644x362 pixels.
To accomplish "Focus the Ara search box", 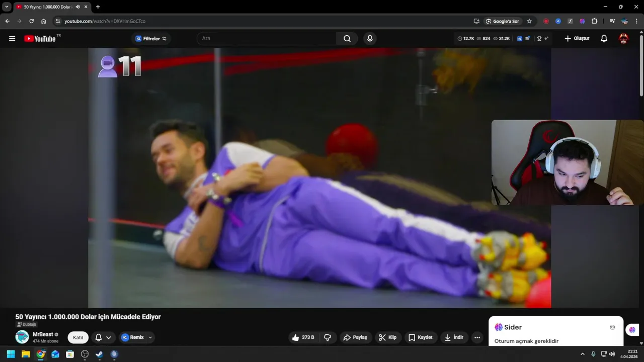I will coord(267,39).
